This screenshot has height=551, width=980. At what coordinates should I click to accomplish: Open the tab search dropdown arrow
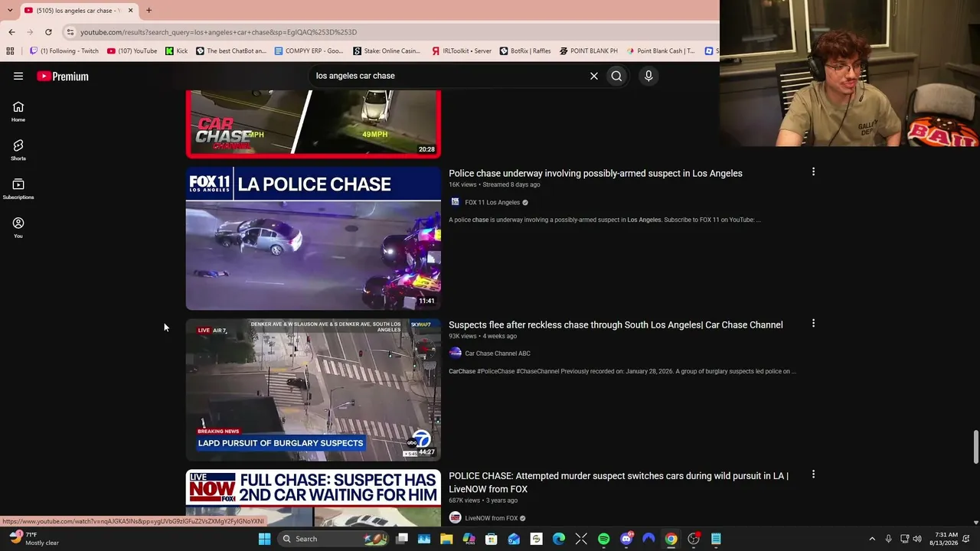[x=10, y=11]
